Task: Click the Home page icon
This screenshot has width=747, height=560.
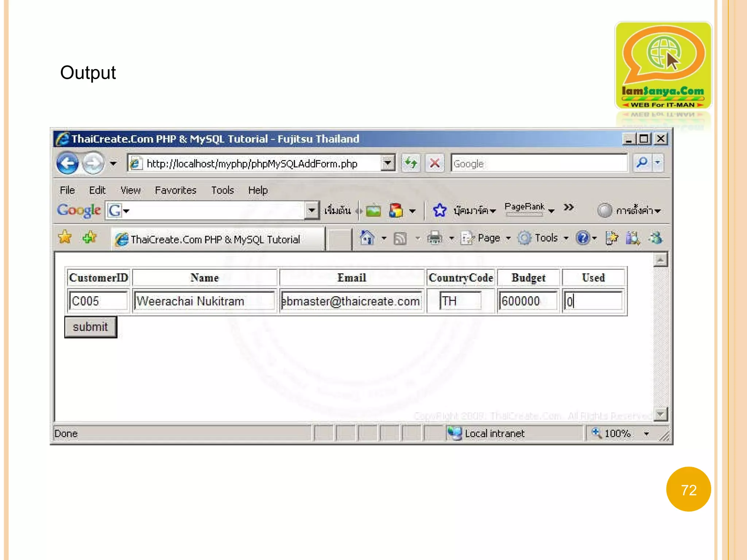Action: click(x=367, y=238)
